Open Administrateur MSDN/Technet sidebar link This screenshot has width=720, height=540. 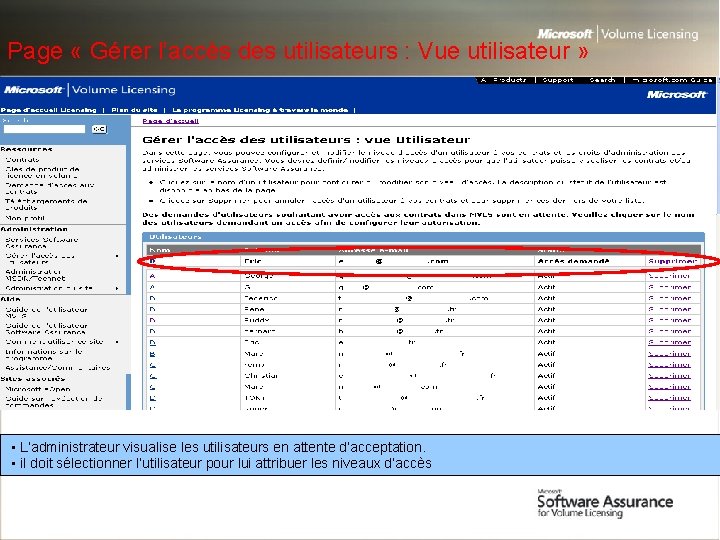coord(35,275)
